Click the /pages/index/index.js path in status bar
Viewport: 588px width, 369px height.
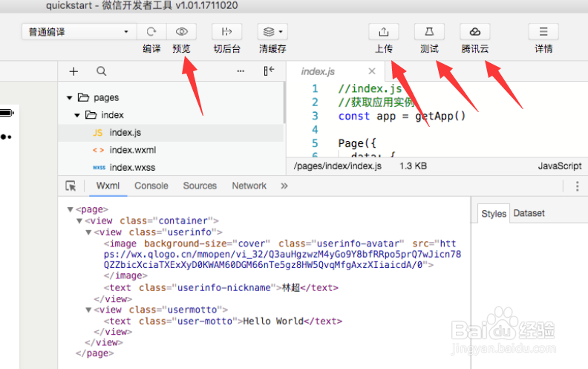[x=338, y=166]
